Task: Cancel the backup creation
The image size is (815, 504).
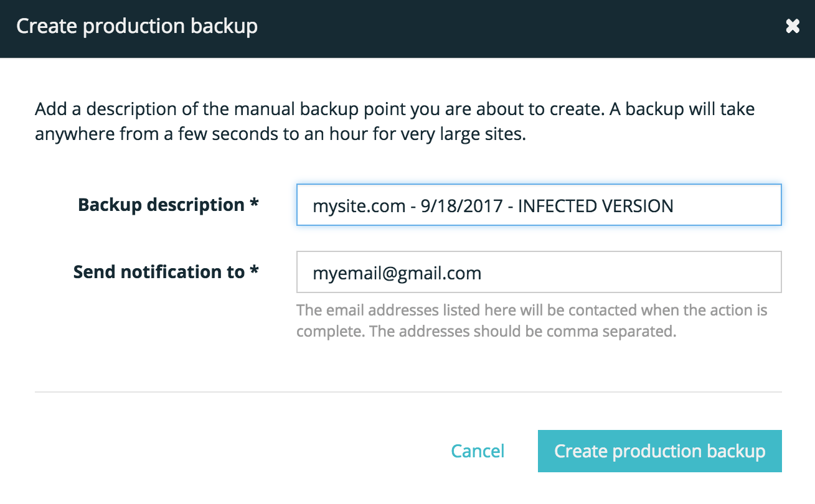Action: pos(478,451)
